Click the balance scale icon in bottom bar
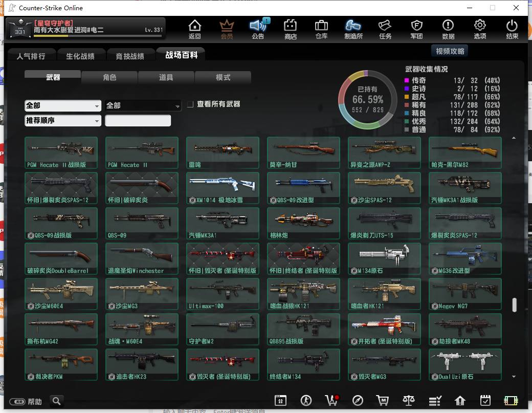The image size is (532, 413). [x=409, y=400]
